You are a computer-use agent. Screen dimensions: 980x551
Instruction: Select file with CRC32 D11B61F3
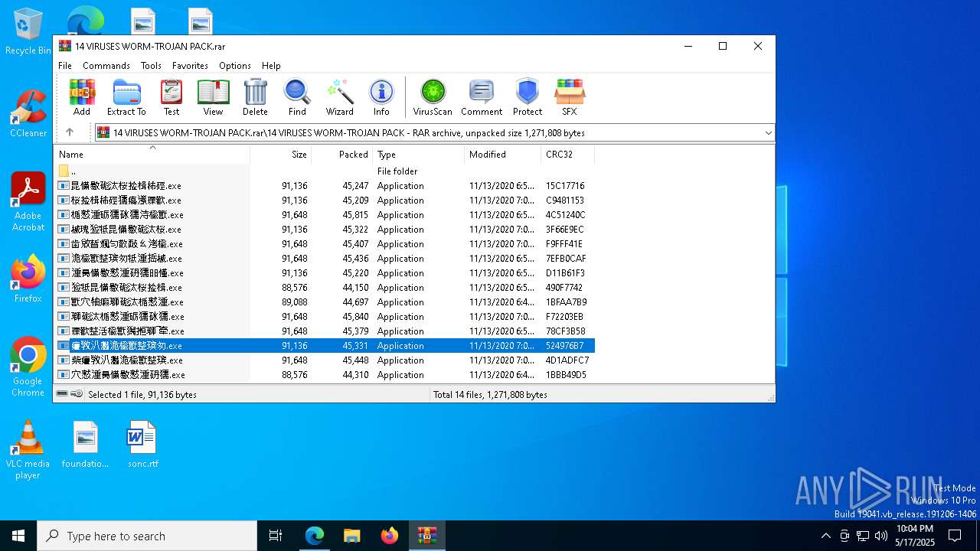(325, 273)
